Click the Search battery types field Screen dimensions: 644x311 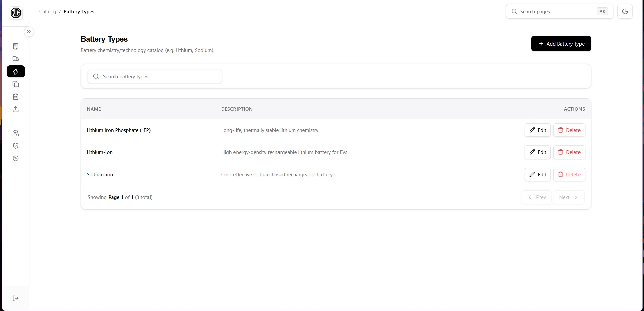155,76
